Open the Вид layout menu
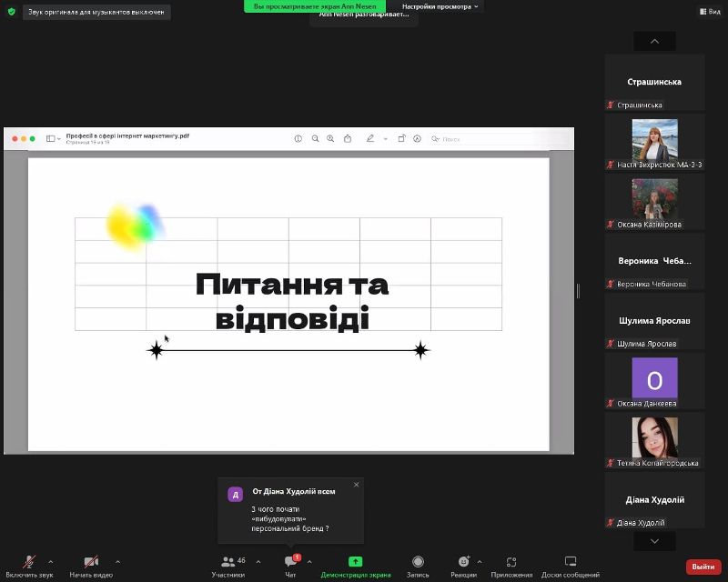The width and height of the screenshot is (728, 582). coord(710,12)
